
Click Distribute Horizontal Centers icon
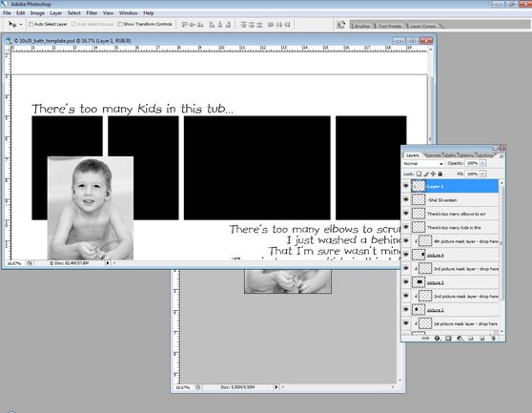pos(279,25)
